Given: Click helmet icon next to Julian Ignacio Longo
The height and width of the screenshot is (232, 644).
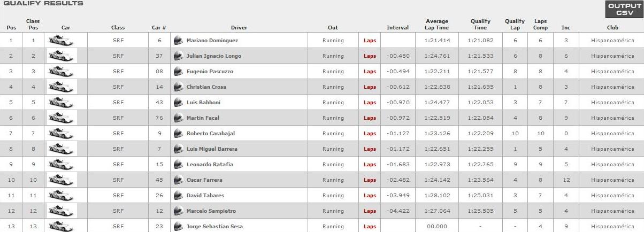Looking at the screenshot, I should pos(179,56).
